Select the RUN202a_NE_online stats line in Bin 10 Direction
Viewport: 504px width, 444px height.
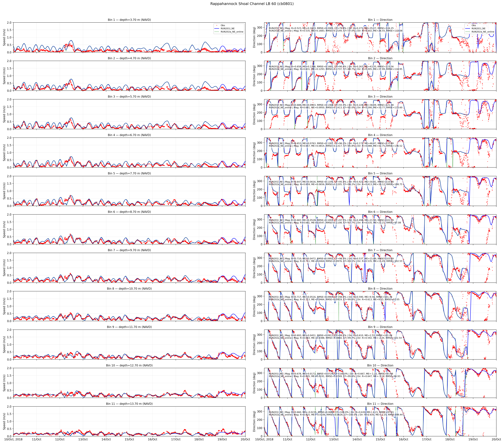pos(335,376)
